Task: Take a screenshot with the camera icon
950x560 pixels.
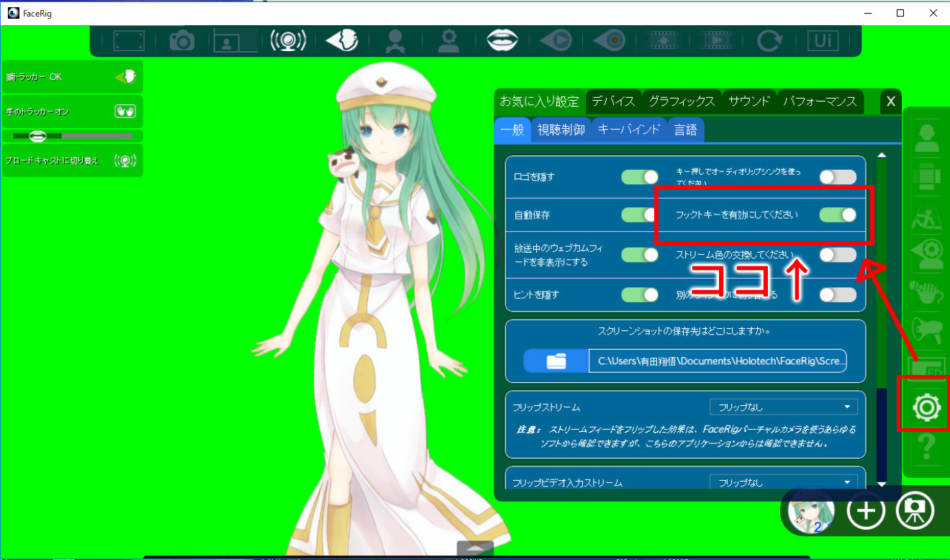Action: coord(182,41)
